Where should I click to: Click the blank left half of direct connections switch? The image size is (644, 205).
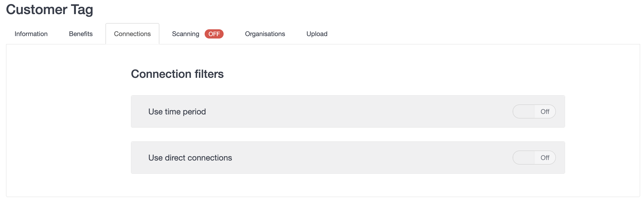(x=524, y=158)
